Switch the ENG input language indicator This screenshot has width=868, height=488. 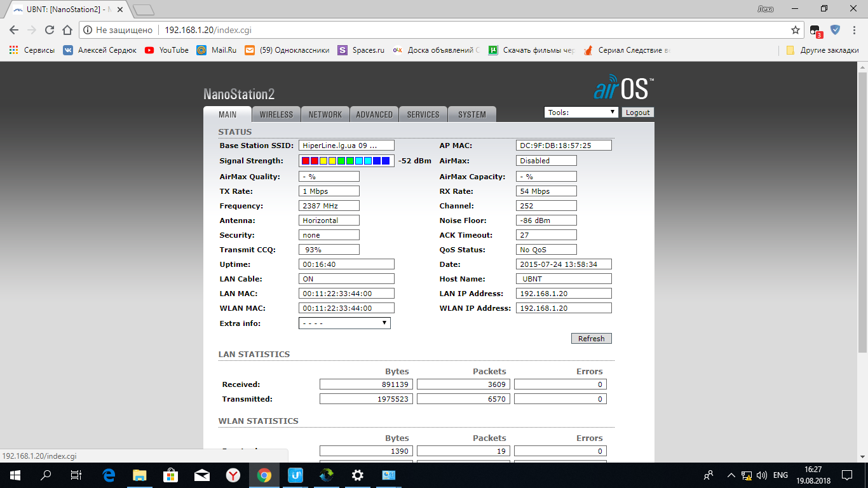[780, 475]
